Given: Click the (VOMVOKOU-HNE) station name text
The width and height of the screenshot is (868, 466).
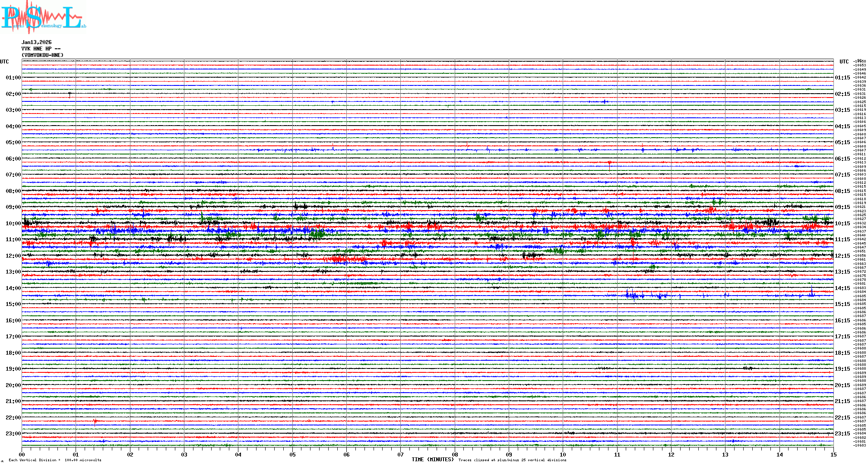Looking at the screenshot, I should 42,55.
